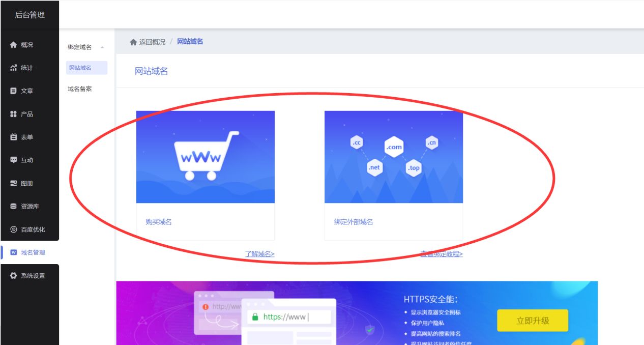The image size is (644, 345).
Task: Click the 绑定外部域名 card
Action: (x=394, y=156)
